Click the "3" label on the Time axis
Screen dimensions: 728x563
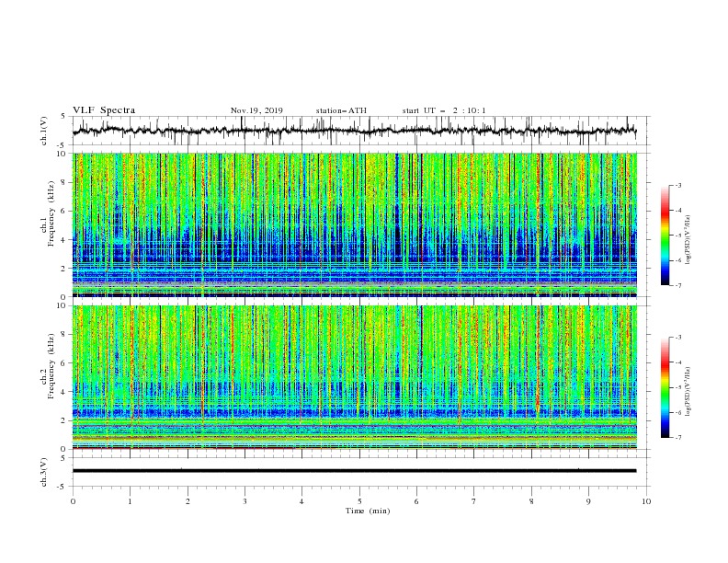pos(245,501)
